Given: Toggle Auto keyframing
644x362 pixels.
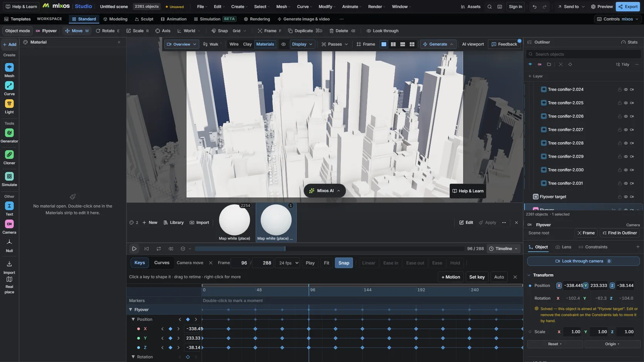Looking at the screenshot, I should pyautogui.click(x=499, y=277).
